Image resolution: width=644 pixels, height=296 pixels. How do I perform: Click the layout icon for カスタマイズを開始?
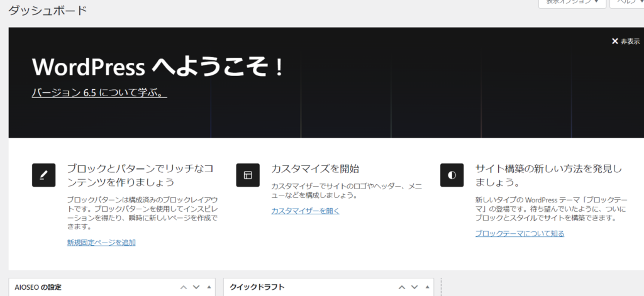coord(248,175)
